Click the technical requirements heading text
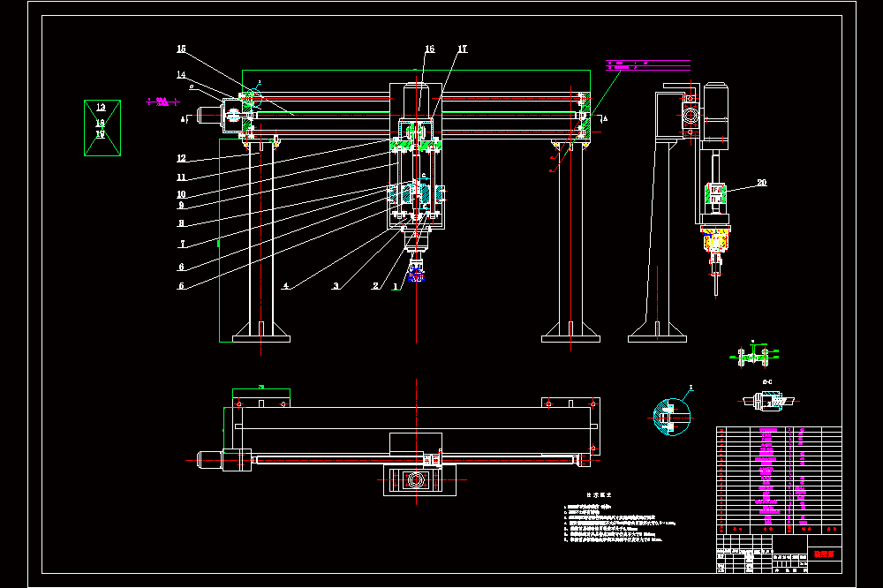 point(600,494)
